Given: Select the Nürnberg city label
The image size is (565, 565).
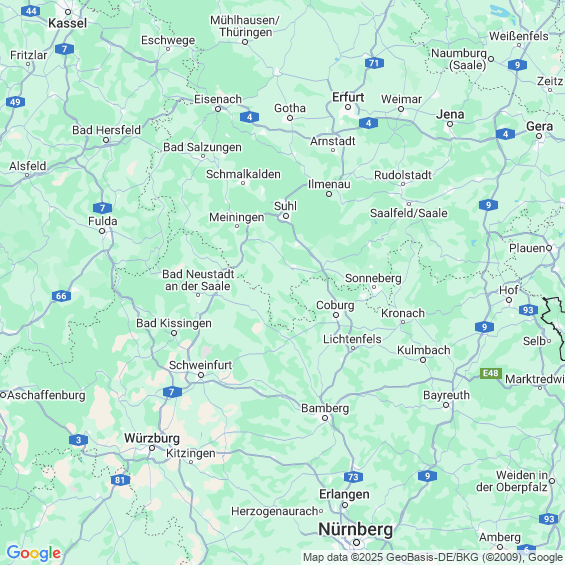Looking at the screenshot, I should (355, 530).
